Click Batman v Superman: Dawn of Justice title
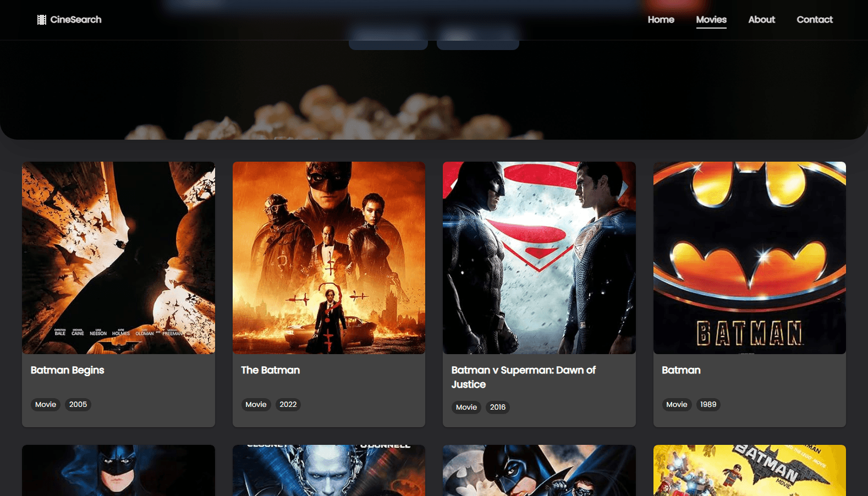The image size is (868, 496). (x=524, y=377)
